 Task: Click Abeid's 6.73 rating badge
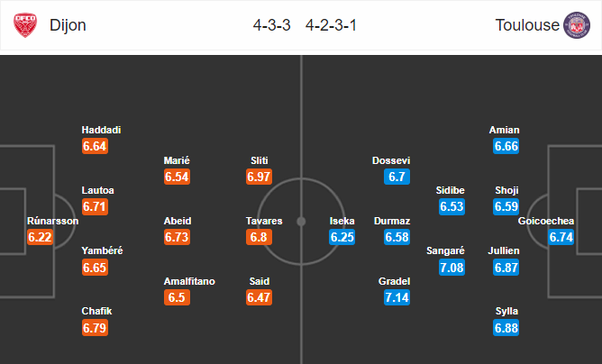point(177,237)
